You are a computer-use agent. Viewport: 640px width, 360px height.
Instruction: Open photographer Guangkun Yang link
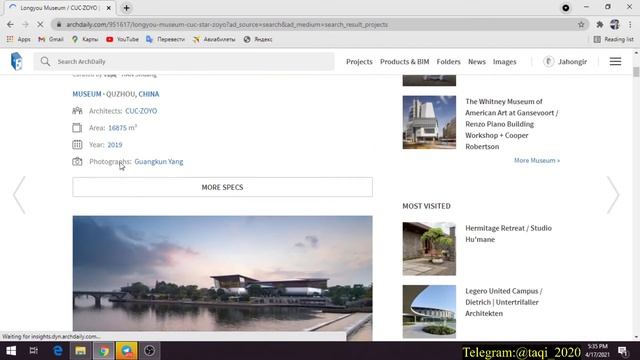(159, 162)
